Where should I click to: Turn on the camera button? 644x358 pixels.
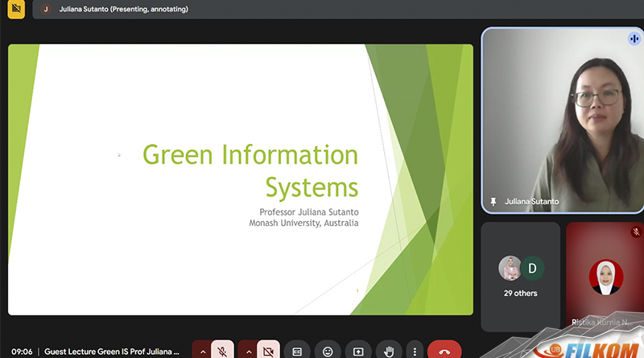point(268,351)
